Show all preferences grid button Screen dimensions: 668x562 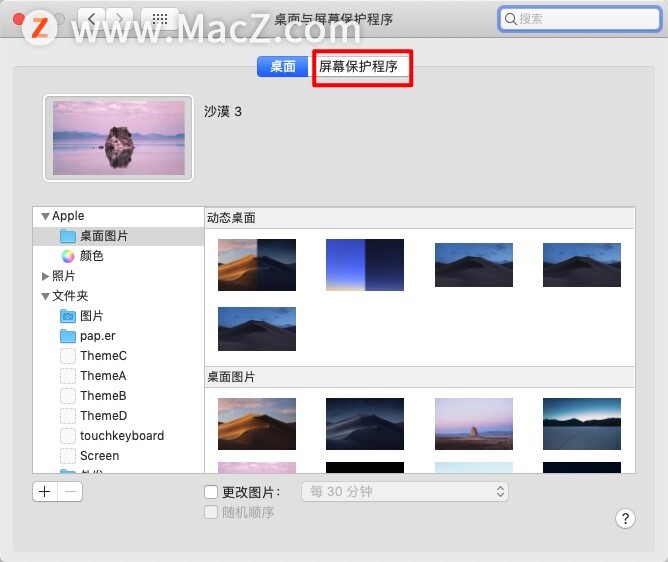160,19
